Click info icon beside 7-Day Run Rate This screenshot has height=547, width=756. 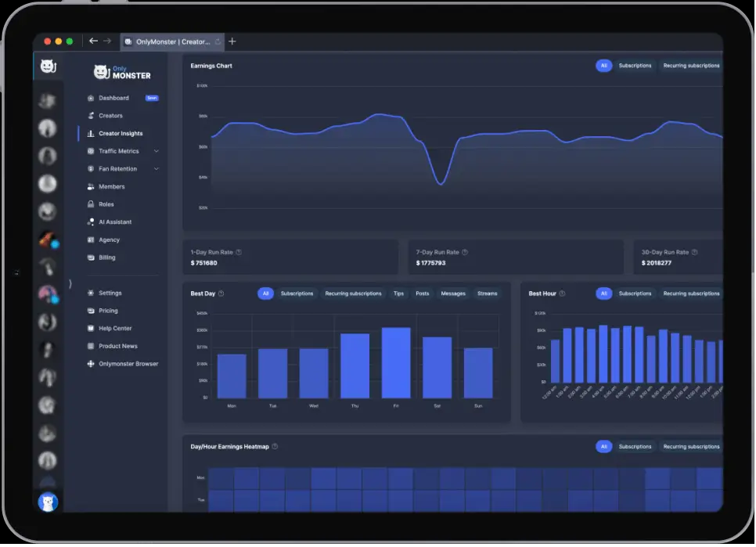tap(465, 253)
